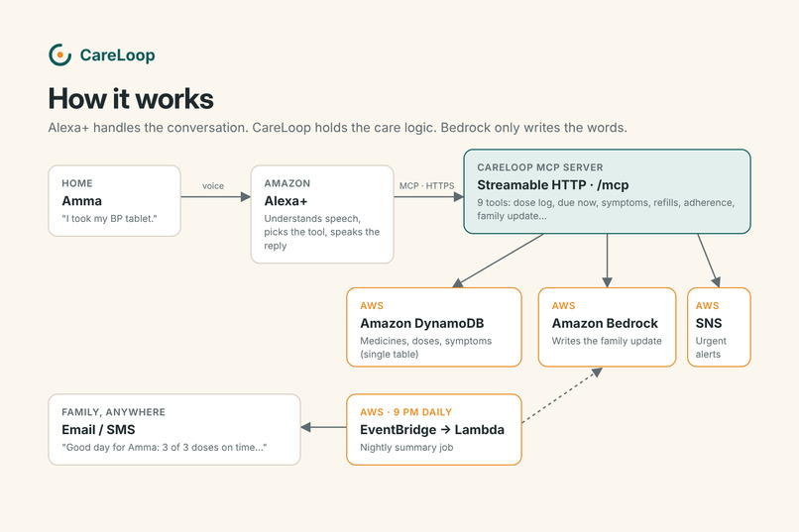Click the Amma card title

tap(82, 201)
